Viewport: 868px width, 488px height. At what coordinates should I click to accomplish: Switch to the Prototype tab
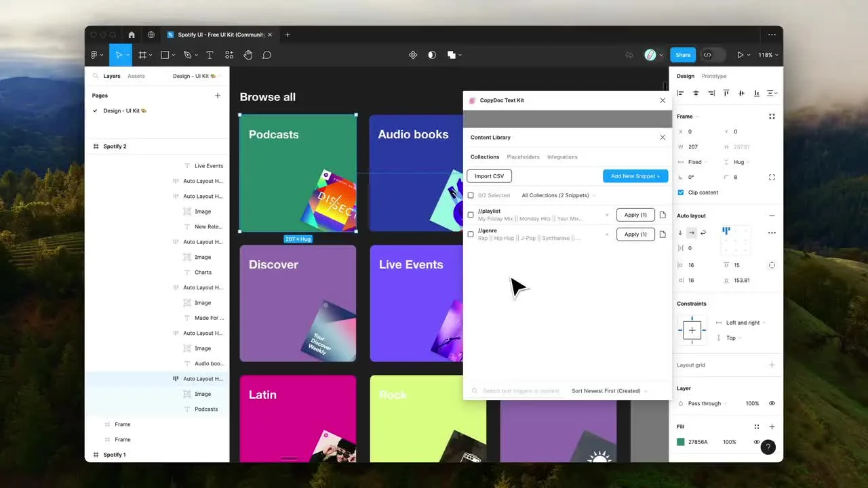point(713,76)
